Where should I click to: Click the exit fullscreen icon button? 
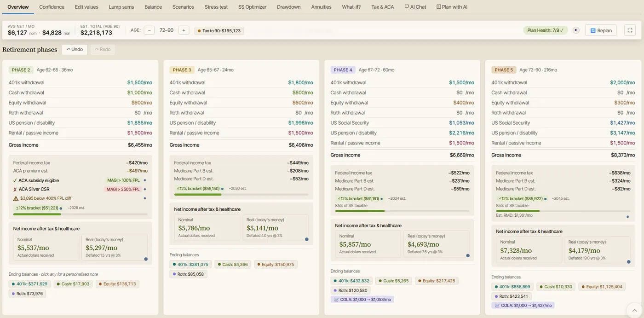coord(630,30)
